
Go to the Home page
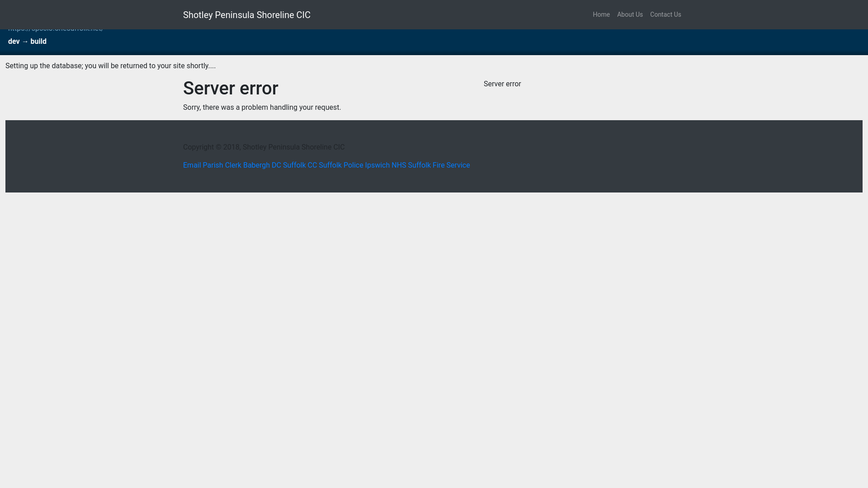(601, 14)
